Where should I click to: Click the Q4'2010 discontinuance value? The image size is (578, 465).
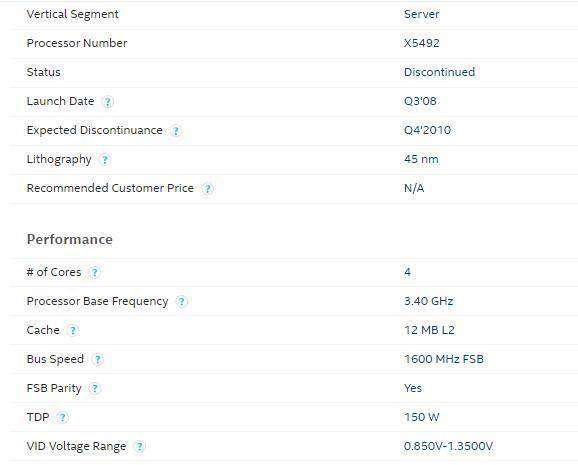(x=428, y=130)
